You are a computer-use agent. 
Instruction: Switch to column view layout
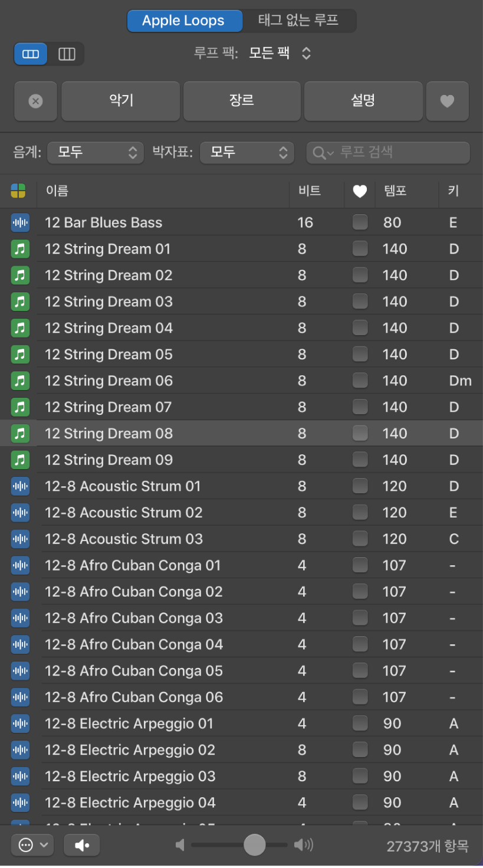pos(67,54)
